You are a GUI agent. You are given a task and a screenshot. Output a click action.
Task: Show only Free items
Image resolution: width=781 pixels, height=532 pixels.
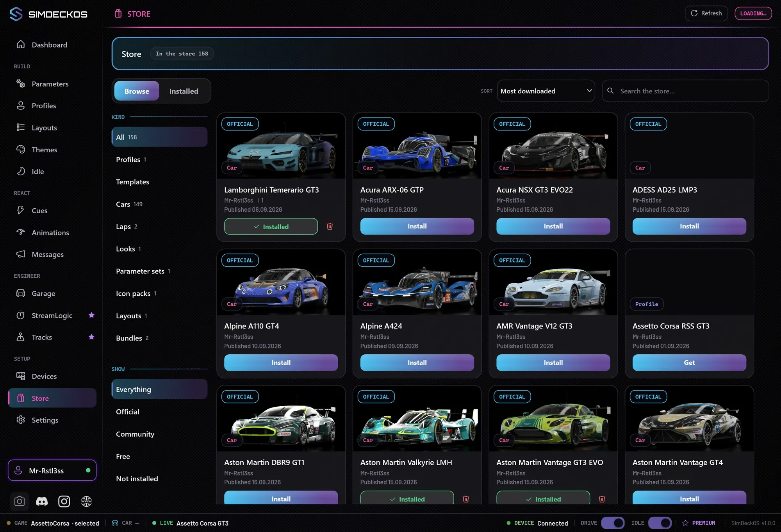point(159,456)
